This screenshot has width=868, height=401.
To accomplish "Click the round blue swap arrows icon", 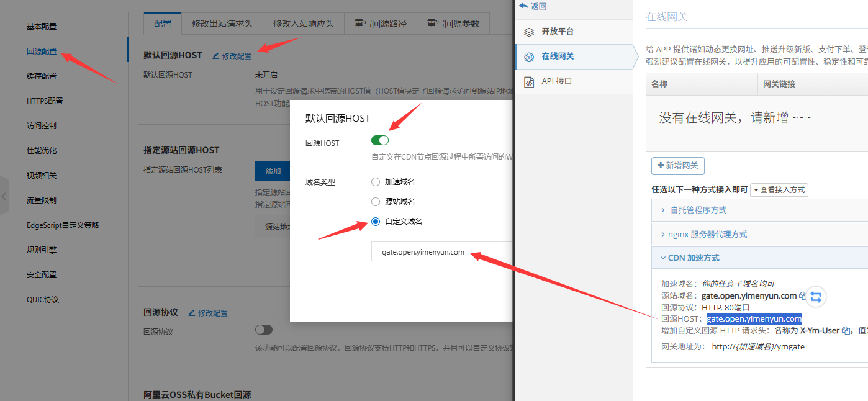I will tap(816, 296).
